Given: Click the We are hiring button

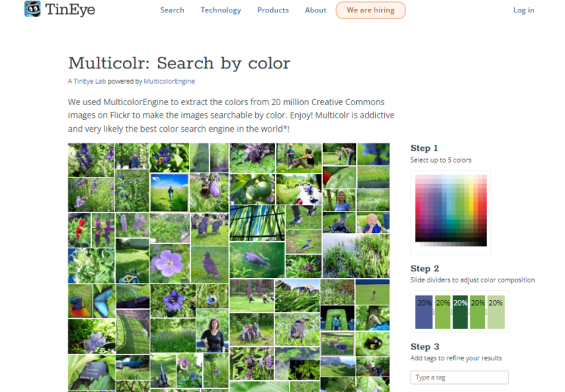Looking at the screenshot, I should point(371,10).
